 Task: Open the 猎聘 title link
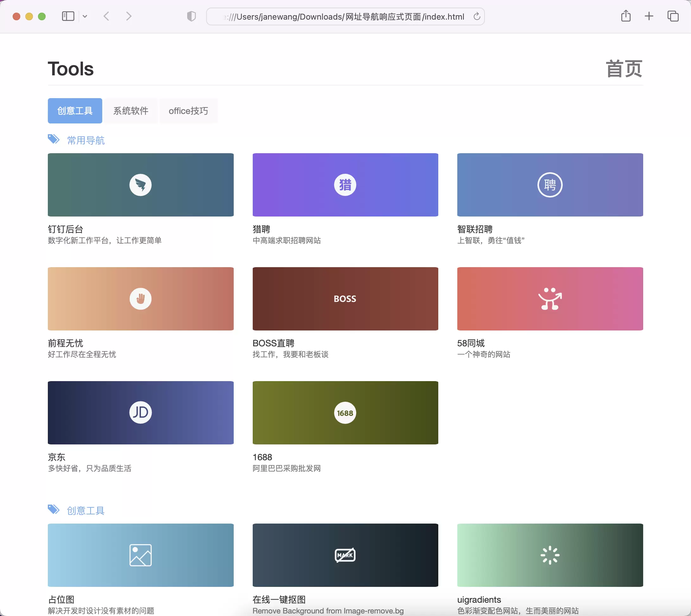261,229
